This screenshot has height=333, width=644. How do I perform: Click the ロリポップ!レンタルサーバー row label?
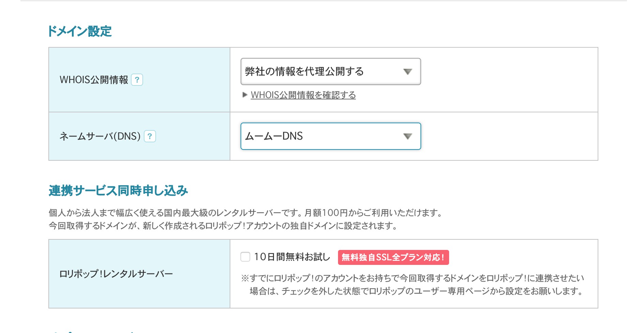[116, 274]
